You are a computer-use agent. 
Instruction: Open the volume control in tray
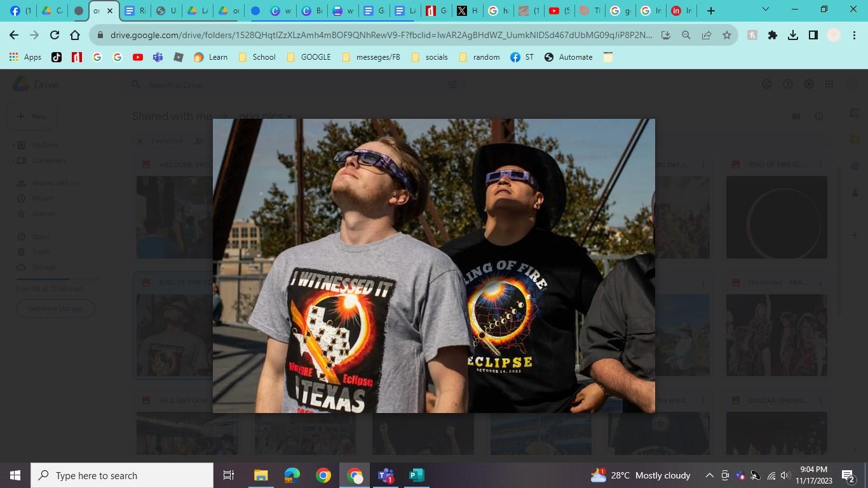[784, 475]
